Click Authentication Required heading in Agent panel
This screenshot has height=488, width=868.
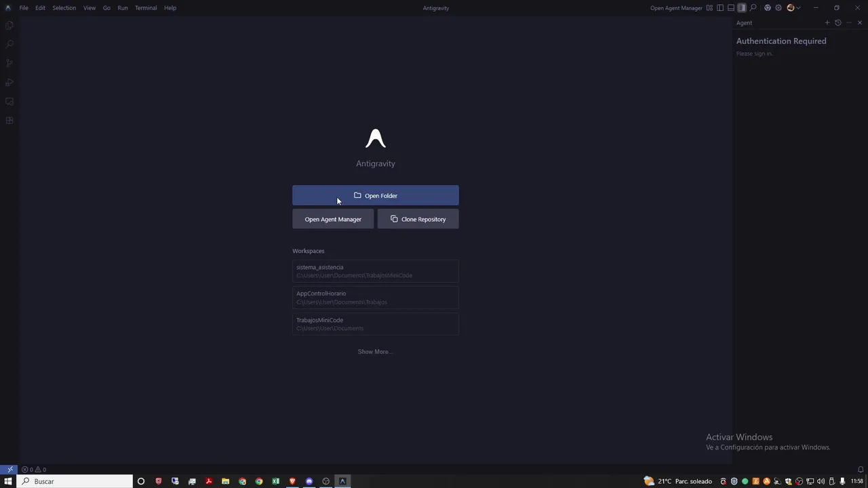coord(781,41)
